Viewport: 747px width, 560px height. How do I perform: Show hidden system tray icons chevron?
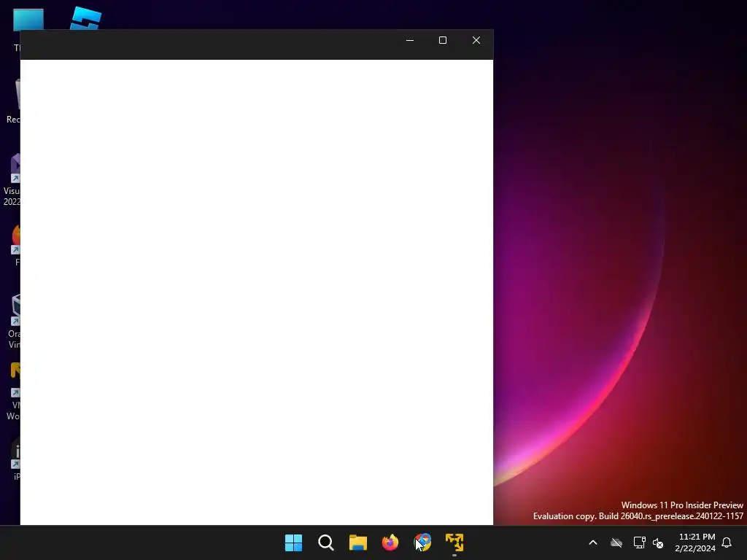[593, 542]
